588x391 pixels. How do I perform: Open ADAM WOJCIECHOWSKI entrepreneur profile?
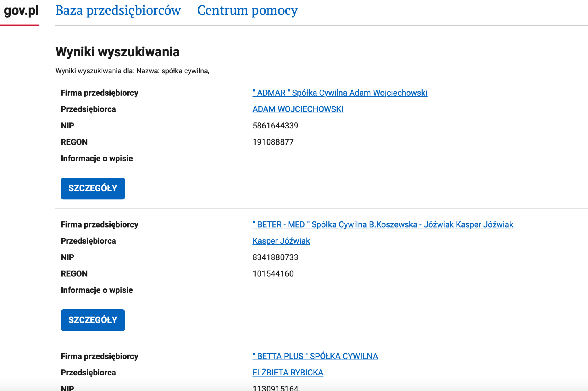pos(297,109)
